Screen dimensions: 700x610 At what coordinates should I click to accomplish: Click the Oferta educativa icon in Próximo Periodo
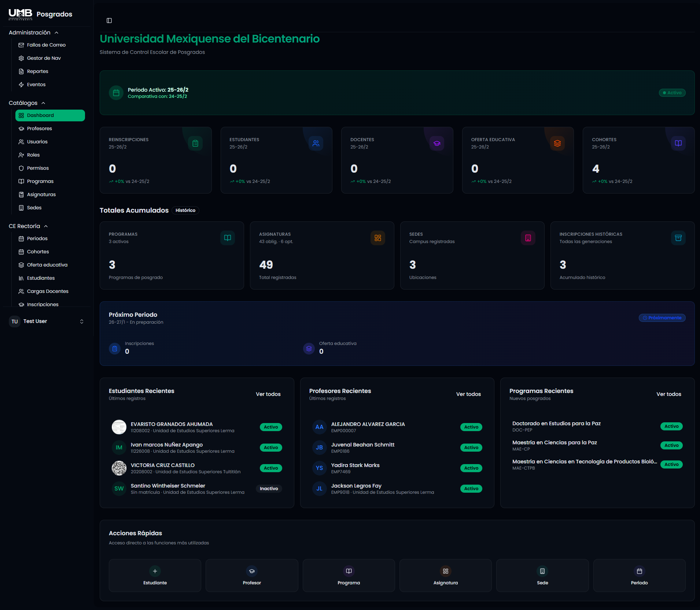(309, 349)
